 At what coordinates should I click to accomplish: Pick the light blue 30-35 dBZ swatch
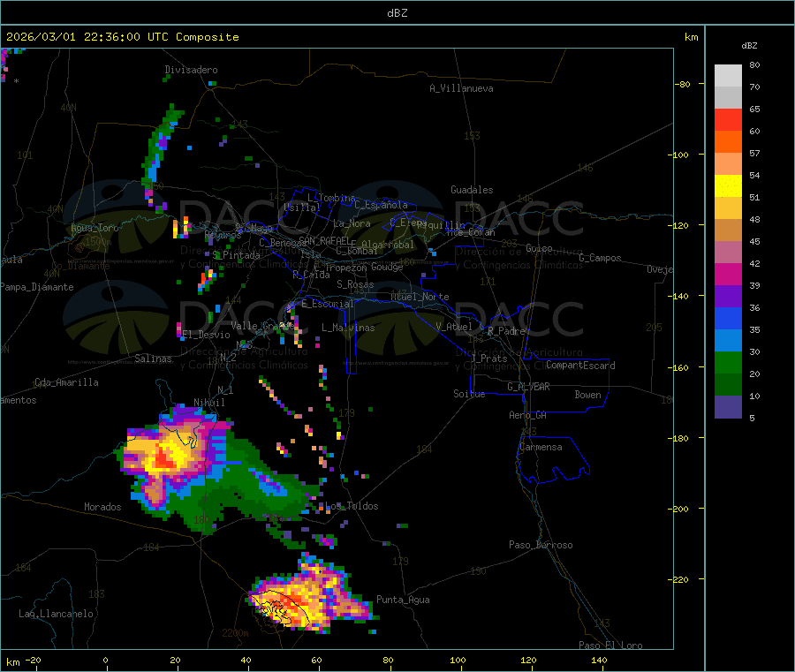tap(728, 341)
